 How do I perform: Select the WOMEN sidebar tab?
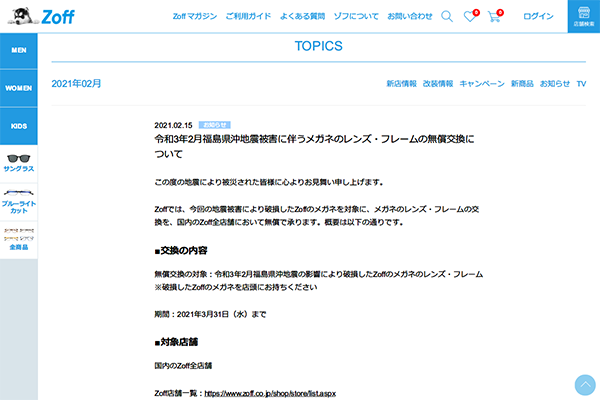19,88
